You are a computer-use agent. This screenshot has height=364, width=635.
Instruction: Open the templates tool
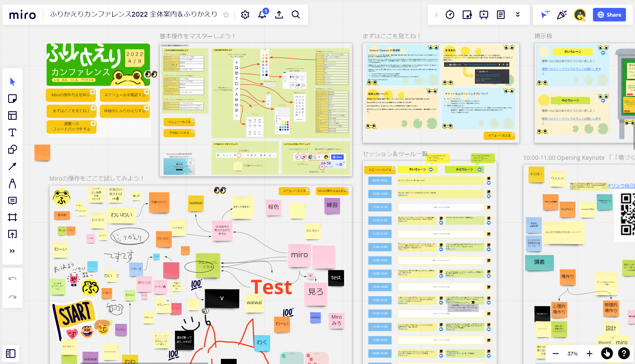(x=12, y=115)
